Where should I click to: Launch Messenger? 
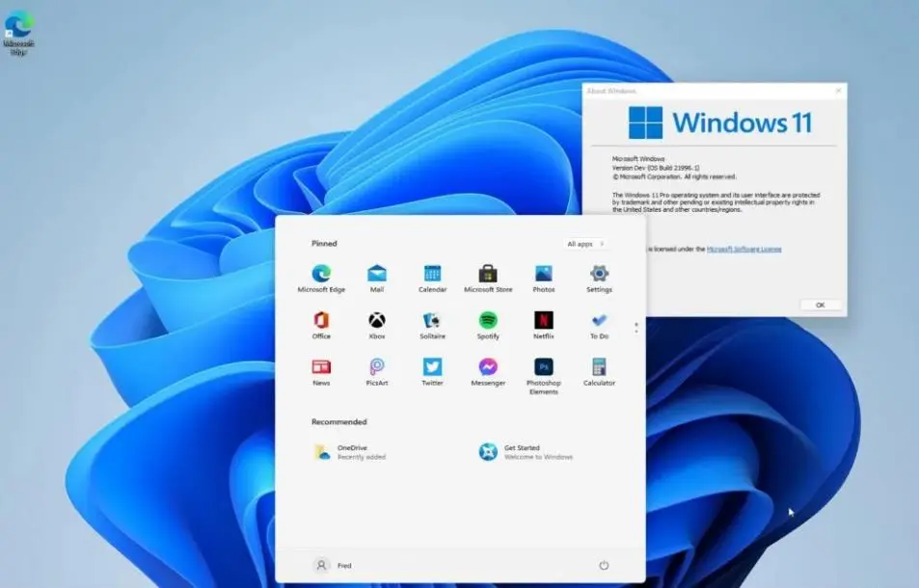(488, 372)
